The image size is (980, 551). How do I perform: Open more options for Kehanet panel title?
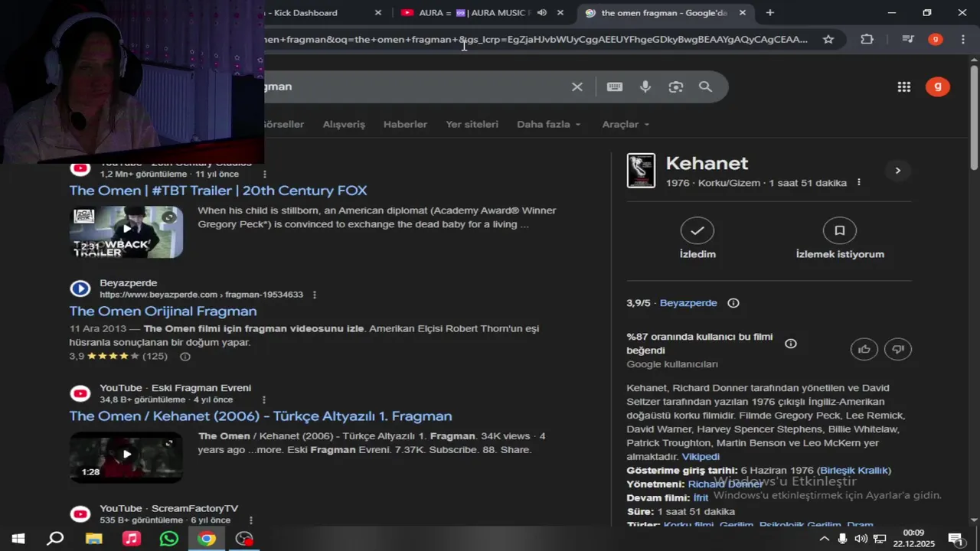click(x=859, y=183)
